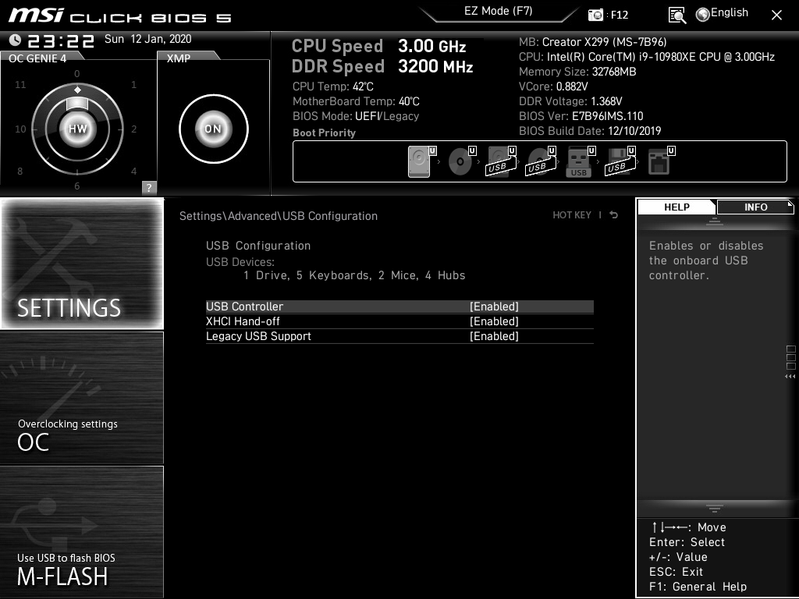Click the help panel top scroll handle
The height and width of the screenshot is (599, 799).
click(x=714, y=222)
